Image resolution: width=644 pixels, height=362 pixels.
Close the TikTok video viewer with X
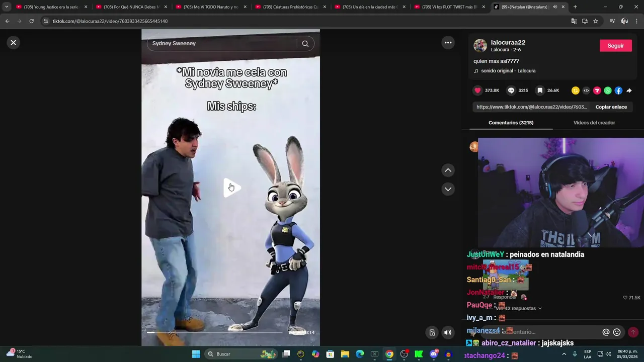tap(14, 43)
